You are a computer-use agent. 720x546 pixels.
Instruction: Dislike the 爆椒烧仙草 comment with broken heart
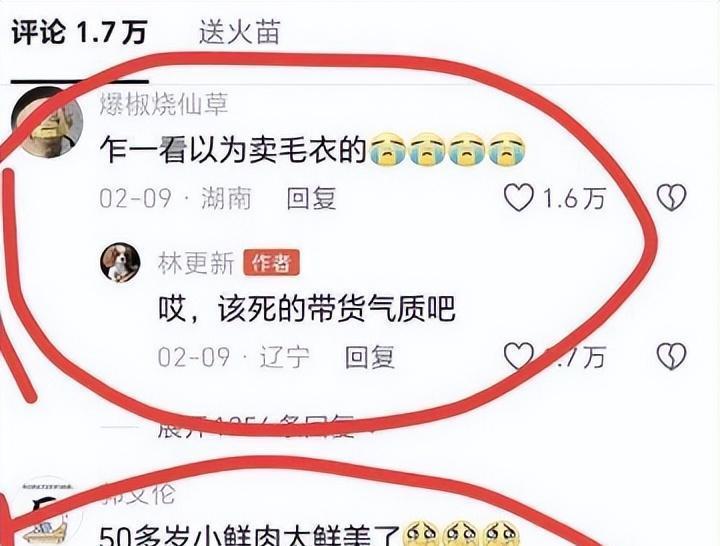pyautogui.click(x=672, y=197)
